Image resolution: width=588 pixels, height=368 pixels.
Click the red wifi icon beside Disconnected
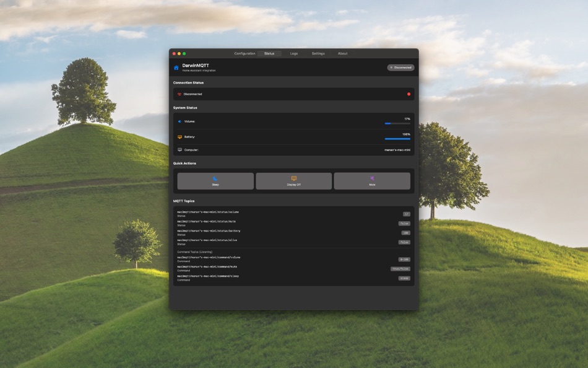pyautogui.click(x=179, y=94)
